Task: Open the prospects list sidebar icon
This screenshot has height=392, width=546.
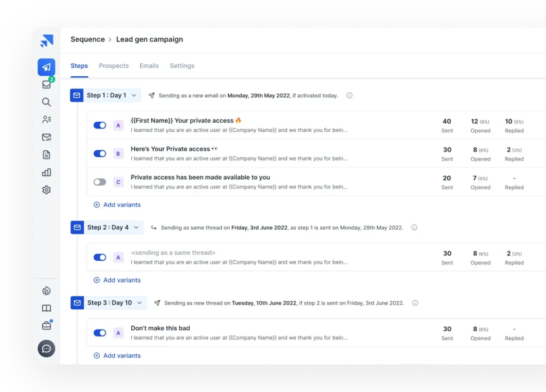Action: point(46,120)
